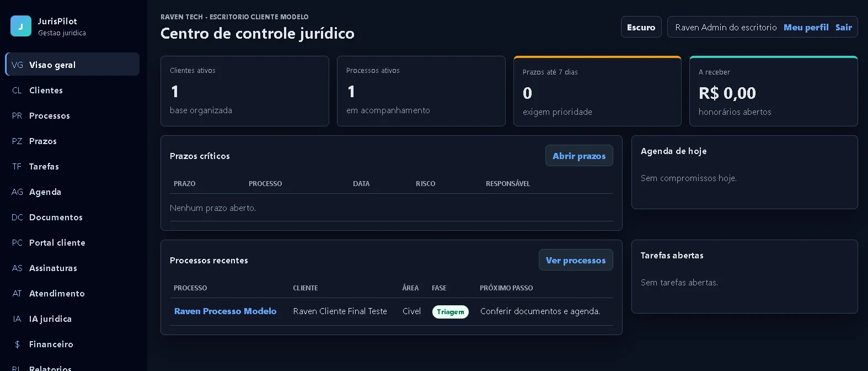This screenshot has height=371, width=868.
Task: Click the RISCO column header
Action: coord(426,183)
